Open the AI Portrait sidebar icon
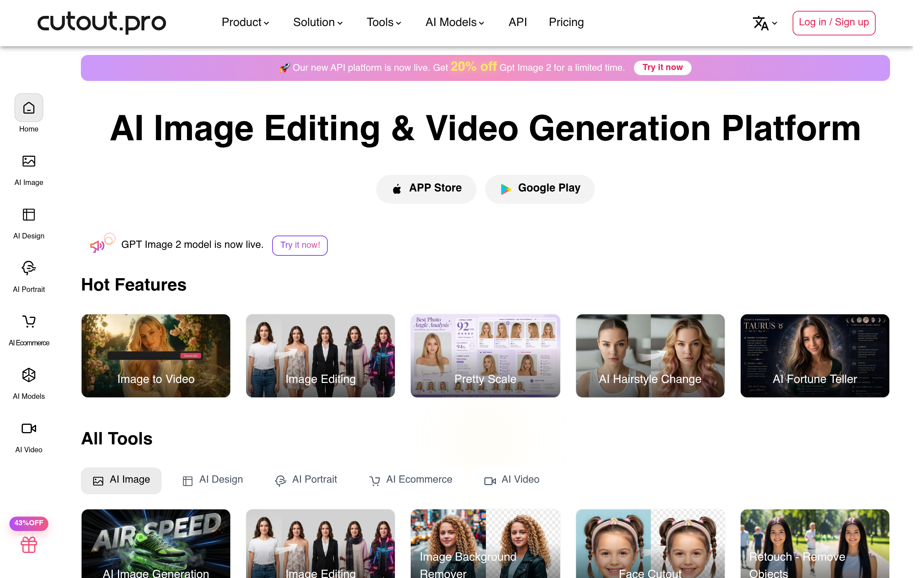Viewport: 924px width, 578px height. coord(29,268)
